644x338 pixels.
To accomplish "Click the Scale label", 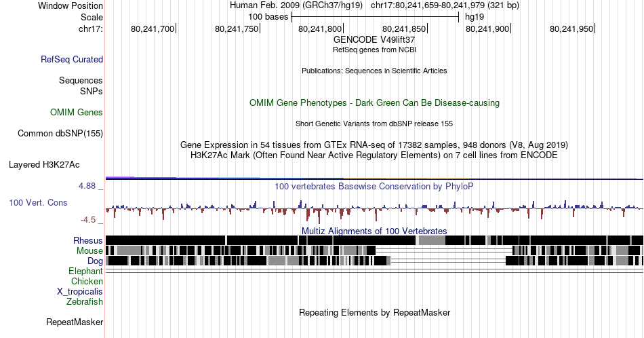I will (x=92, y=17).
